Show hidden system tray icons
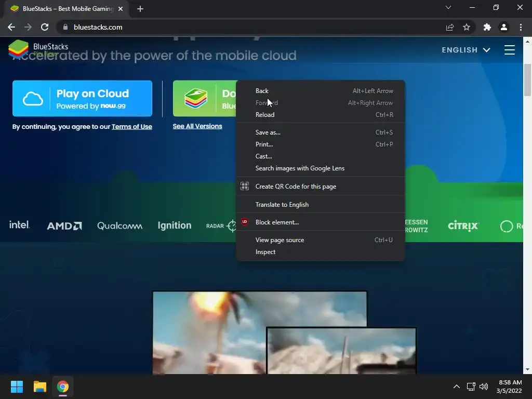The image size is (532, 399). (457, 387)
